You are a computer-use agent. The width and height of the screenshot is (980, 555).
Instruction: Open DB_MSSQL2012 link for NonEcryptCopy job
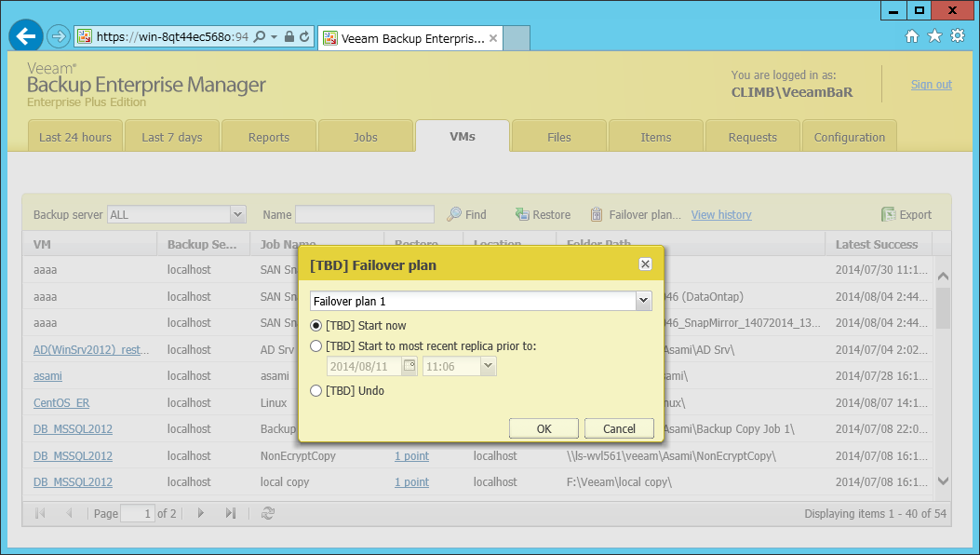[74, 456]
